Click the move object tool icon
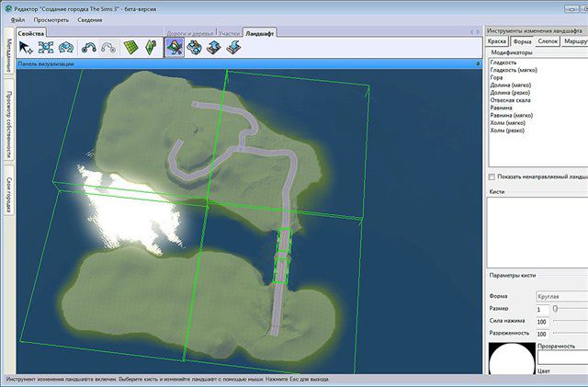 click(x=45, y=48)
